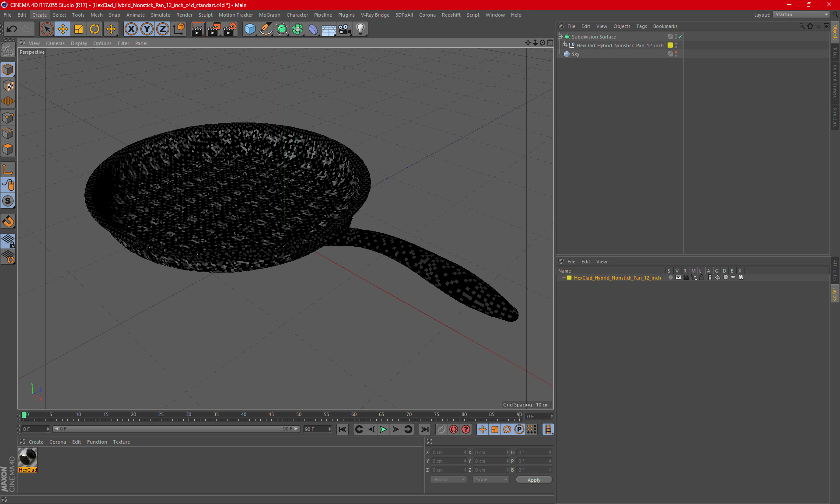Open the MoGraph menu
The image size is (840, 504).
(269, 15)
